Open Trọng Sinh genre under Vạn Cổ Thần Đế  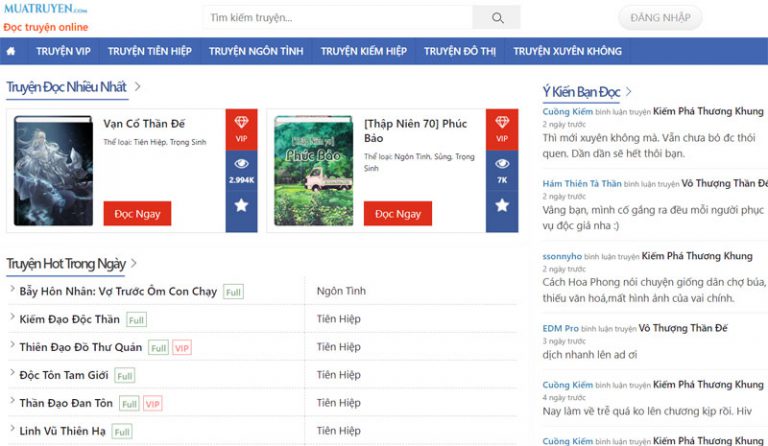pos(190,142)
